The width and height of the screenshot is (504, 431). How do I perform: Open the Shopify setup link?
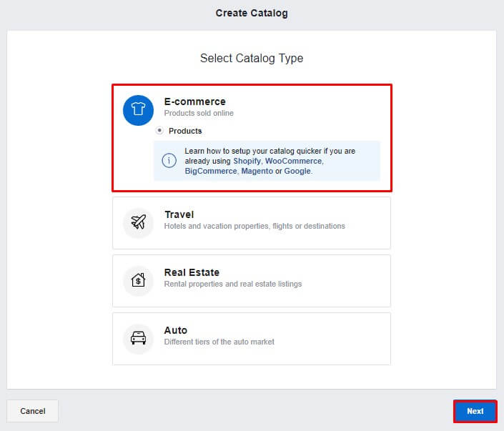point(247,161)
